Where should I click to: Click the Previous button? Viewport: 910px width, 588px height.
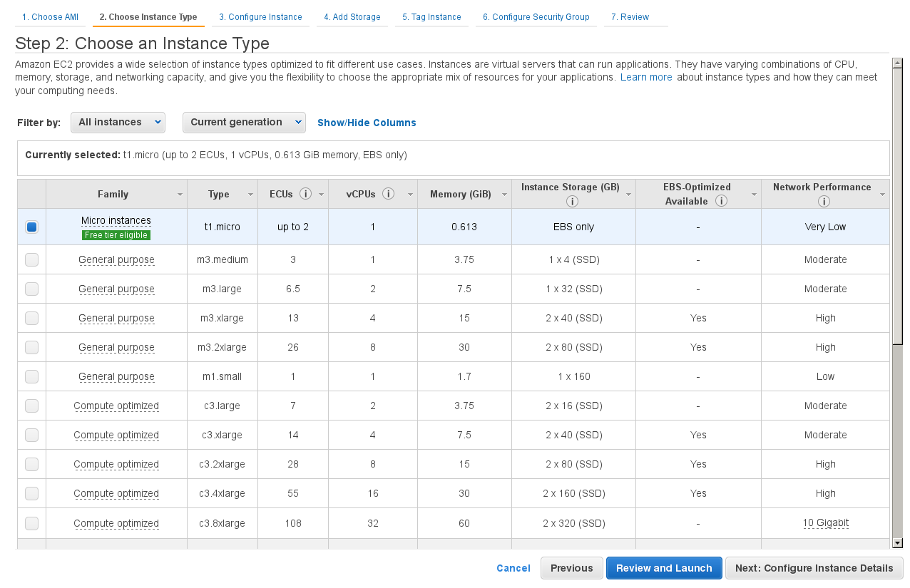572,568
